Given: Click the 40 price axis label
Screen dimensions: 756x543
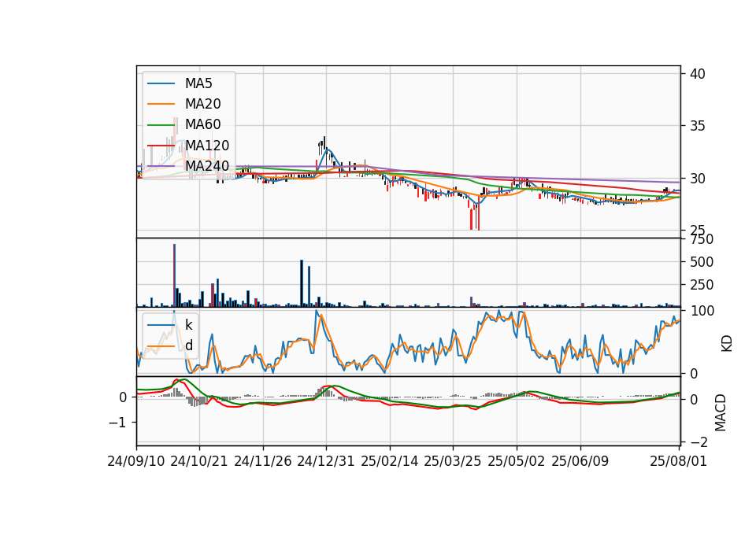Looking at the screenshot, I should [697, 74].
